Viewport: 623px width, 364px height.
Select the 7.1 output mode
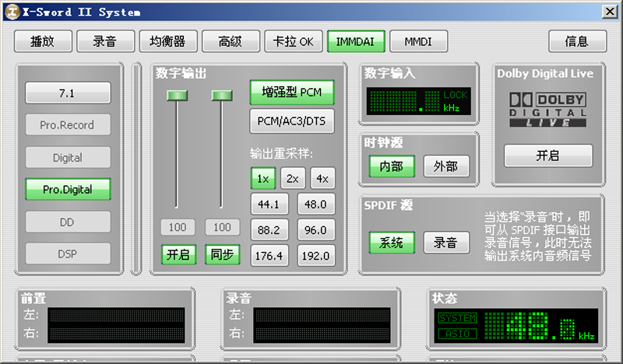click(68, 93)
